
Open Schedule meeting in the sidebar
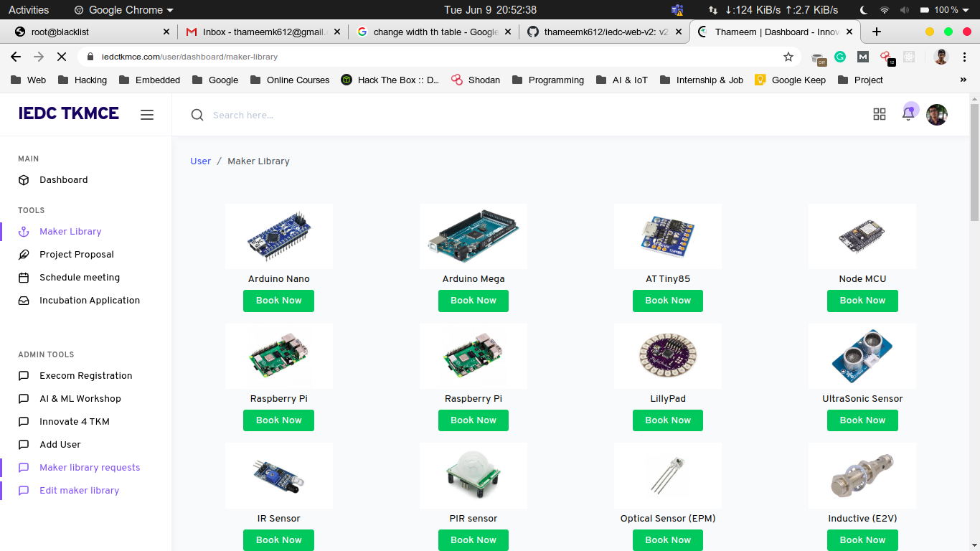tap(80, 278)
